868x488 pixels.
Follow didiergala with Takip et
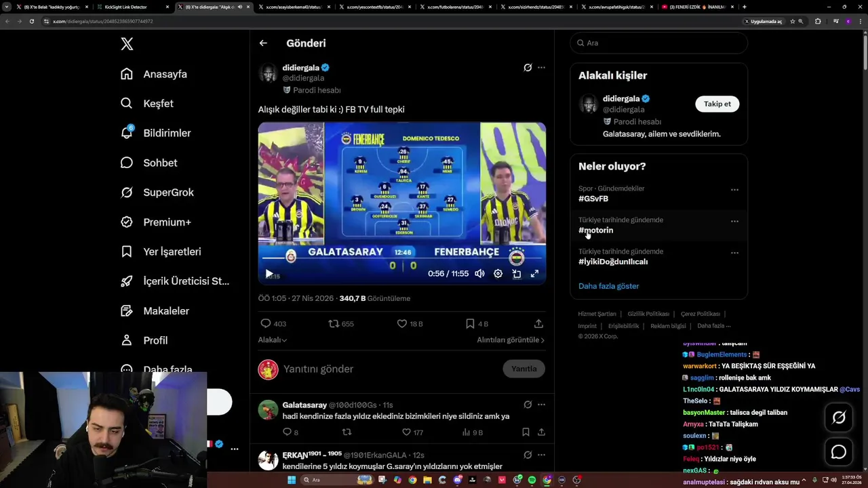click(x=717, y=104)
